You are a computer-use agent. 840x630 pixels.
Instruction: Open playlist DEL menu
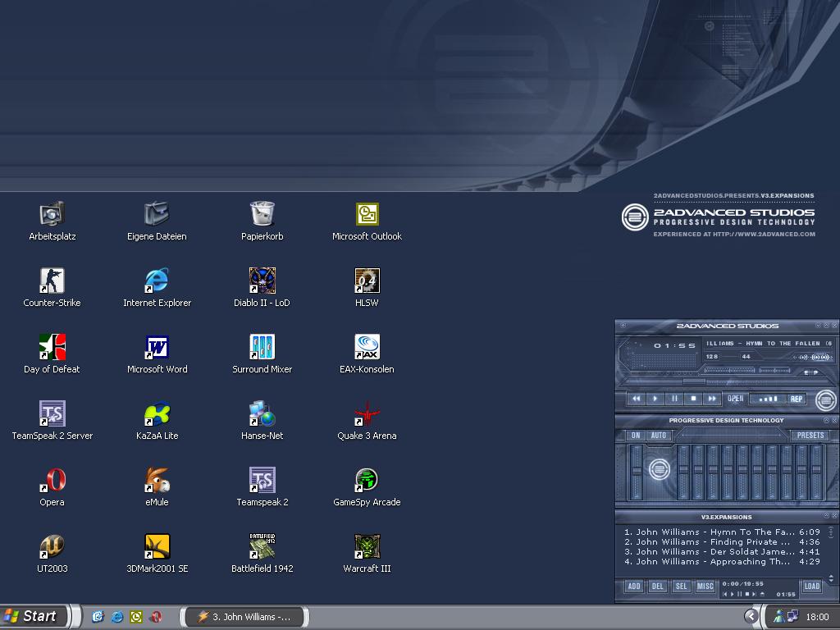pyautogui.click(x=657, y=586)
